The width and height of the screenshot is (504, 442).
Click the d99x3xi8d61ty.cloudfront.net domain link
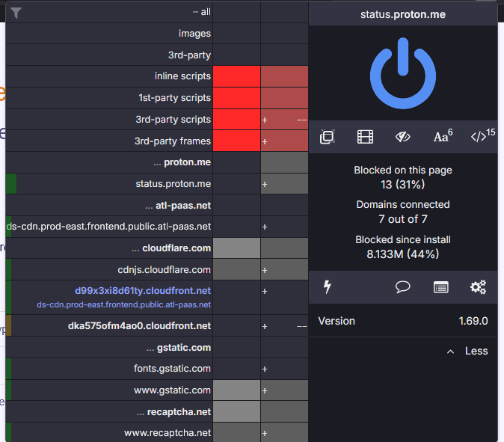pyautogui.click(x=142, y=291)
